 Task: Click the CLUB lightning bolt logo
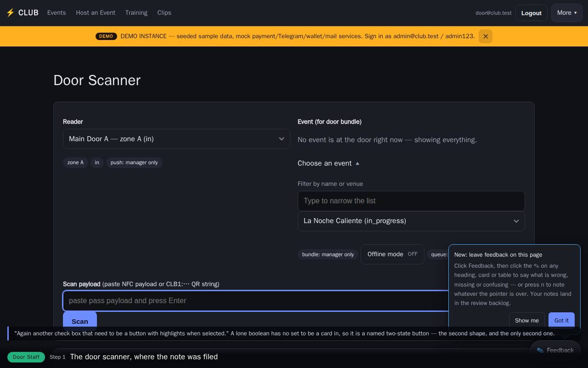tap(22, 13)
